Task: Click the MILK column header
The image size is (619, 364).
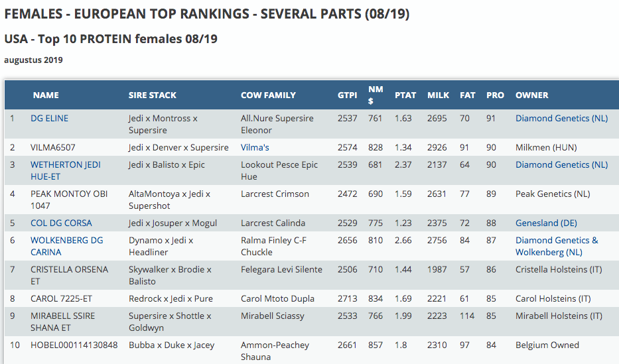Action: click(438, 95)
